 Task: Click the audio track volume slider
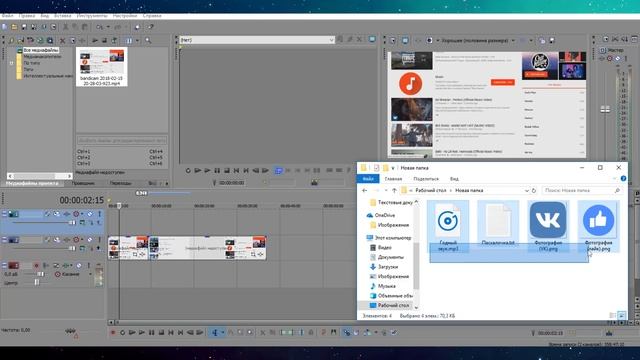(x=40, y=274)
